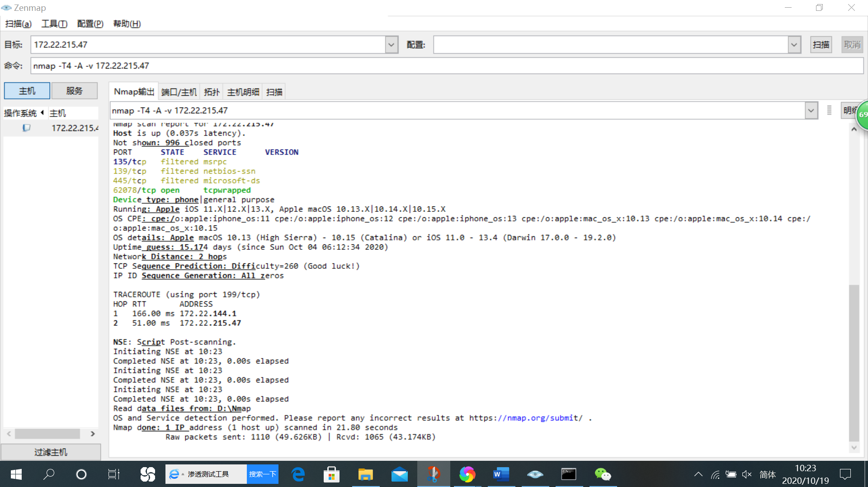This screenshot has width=868, height=487.
Task: Click the 搜索一下 search button on taskbar
Action: point(263,474)
